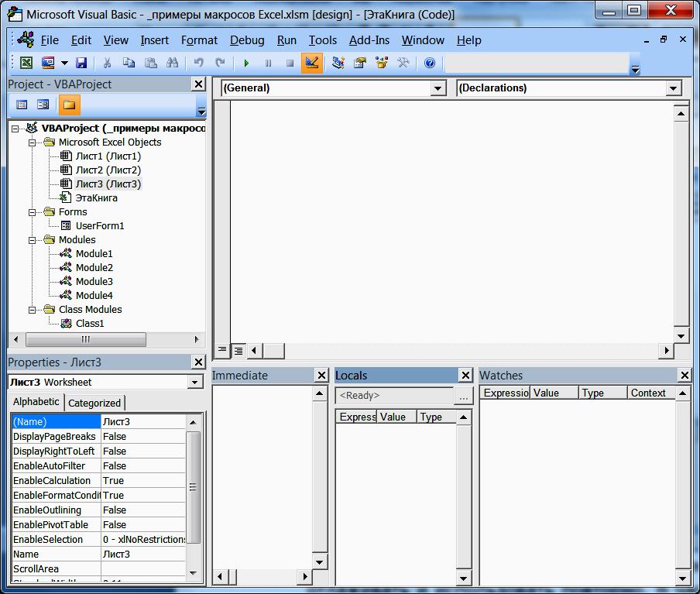Select Module1 in project tree
The height and width of the screenshot is (594, 700).
click(x=94, y=254)
